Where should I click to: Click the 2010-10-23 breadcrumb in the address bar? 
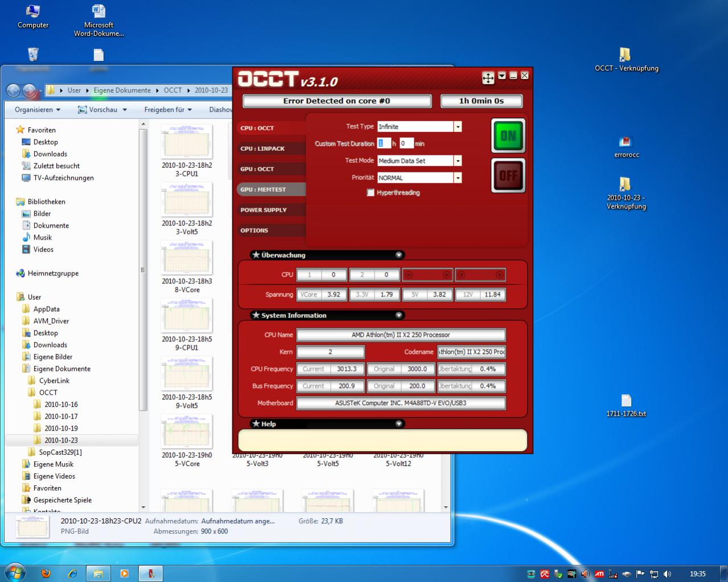coord(211,90)
